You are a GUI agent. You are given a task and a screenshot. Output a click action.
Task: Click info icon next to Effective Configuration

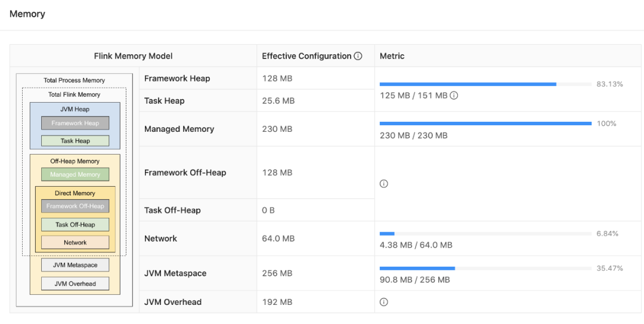click(x=358, y=56)
